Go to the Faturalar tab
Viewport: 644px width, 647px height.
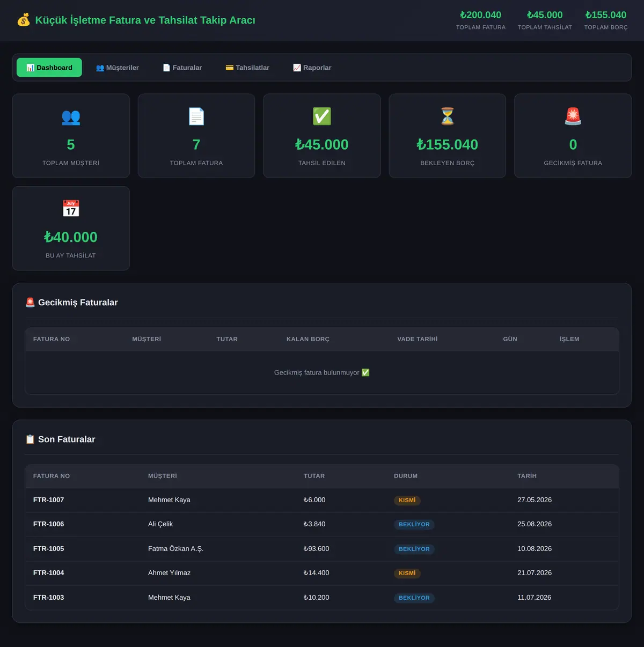tap(182, 68)
